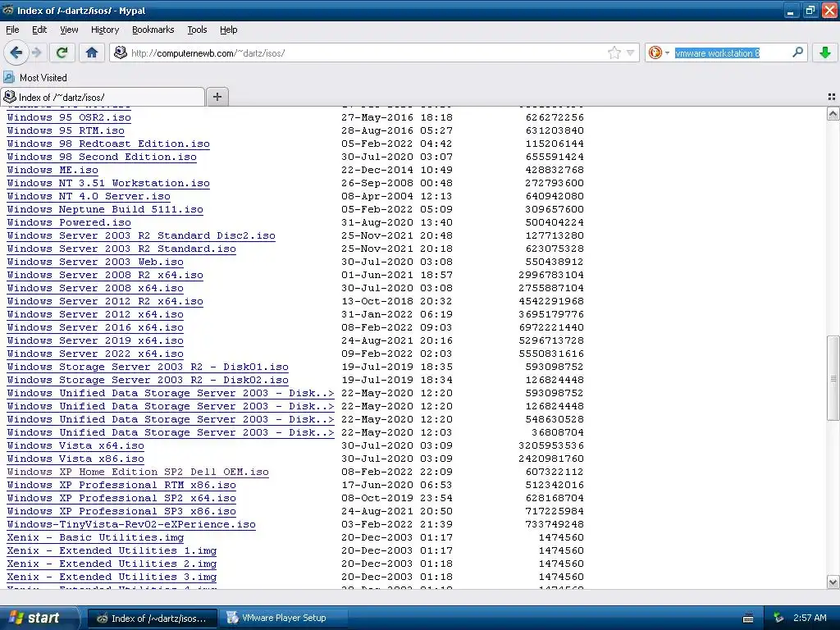Click Windows Neptune Build 5111.iso link
840x630 pixels.
tap(105, 209)
